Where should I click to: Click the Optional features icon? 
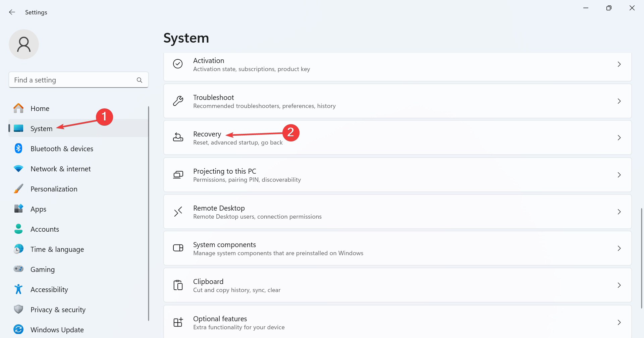[x=178, y=322]
